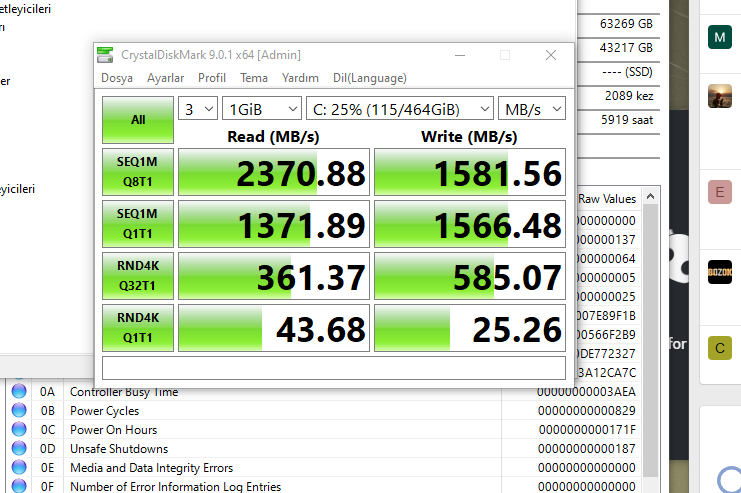Click the blue status circle for 0D
Image resolution: width=741 pixels, height=493 pixels.
pos(19,448)
